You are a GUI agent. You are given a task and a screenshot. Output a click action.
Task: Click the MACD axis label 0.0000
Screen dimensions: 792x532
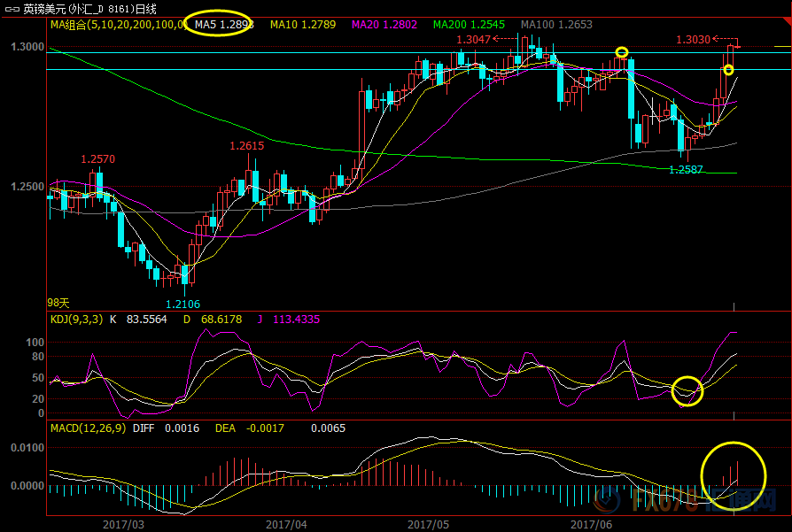coord(27,486)
